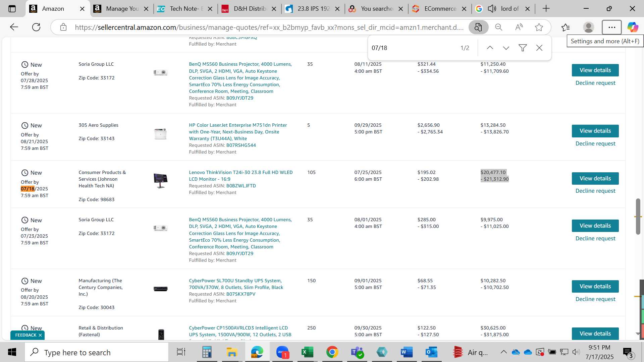Image resolution: width=644 pixels, height=362 pixels.
Task: Open Word from the taskbar
Action: [407, 352]
